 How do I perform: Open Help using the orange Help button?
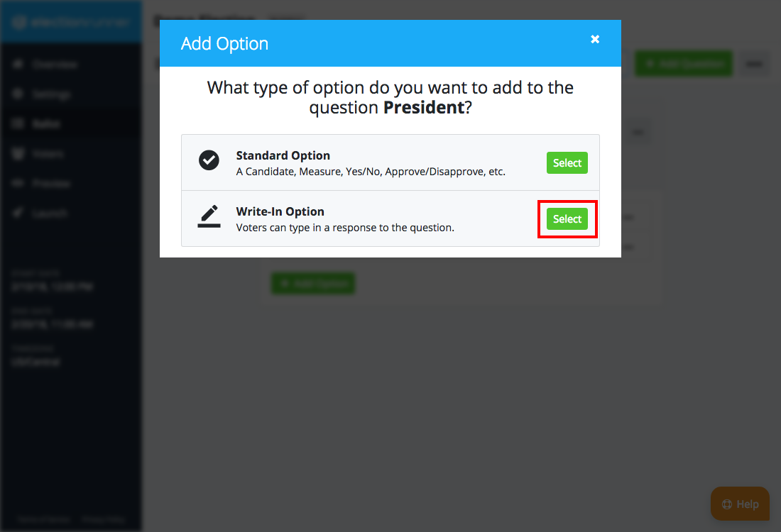tap(740, 504)
